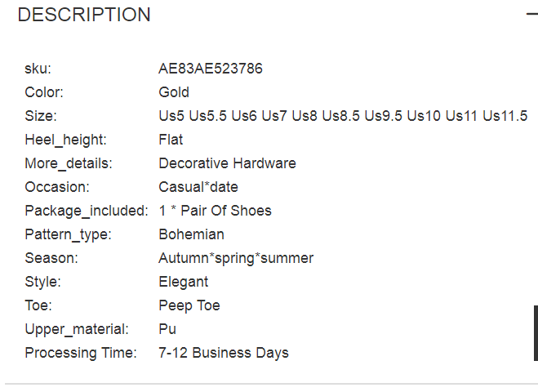Click the DESCRIPTION heading
The height and width of the screenshot is (392, 538).
(x=84, y=15)
